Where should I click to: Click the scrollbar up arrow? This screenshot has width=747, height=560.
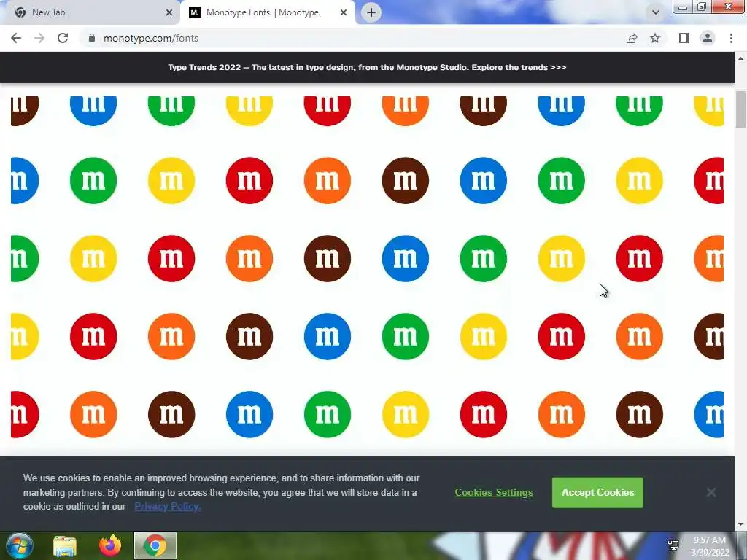click(740, 58)
